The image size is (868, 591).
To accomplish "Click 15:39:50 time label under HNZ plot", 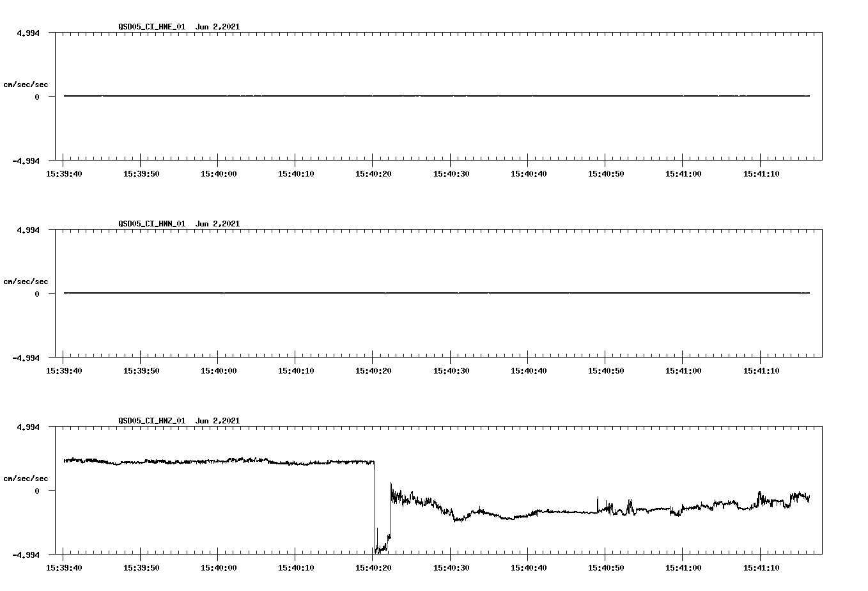I will (x=141, y=567).
